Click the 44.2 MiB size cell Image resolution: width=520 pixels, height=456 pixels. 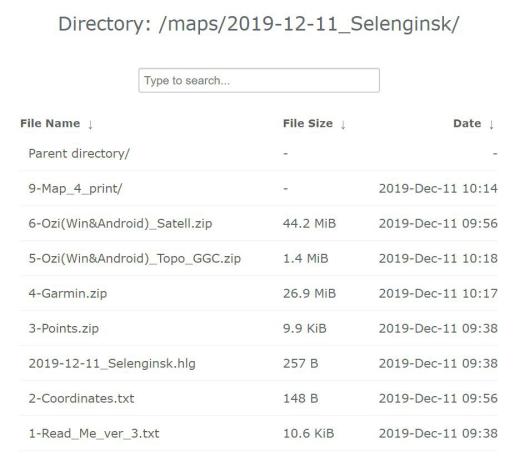pos(309,224)
